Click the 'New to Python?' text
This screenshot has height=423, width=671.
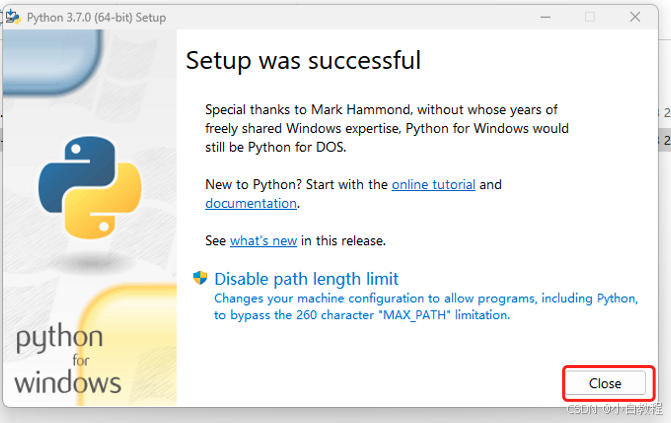(x=254, y=185)
